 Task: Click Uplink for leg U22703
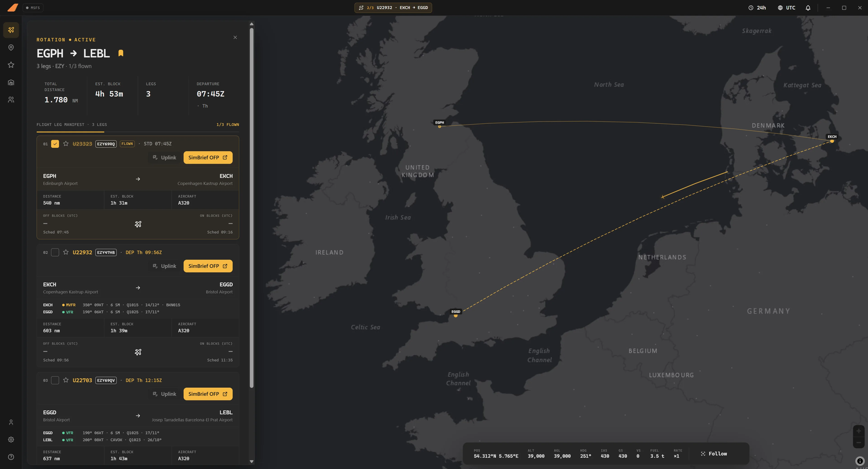[x=164, y=394]
